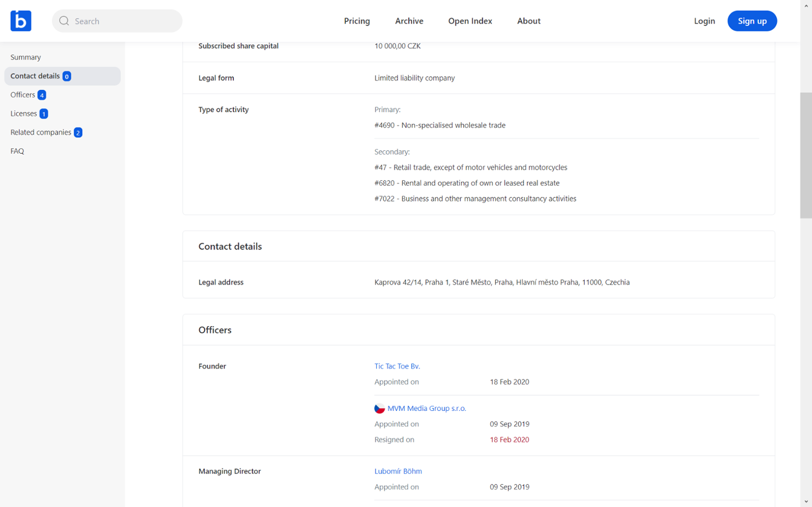This screenshot has width=812, height=507.
Task: Open the About page
Action: tap(528, 21)
